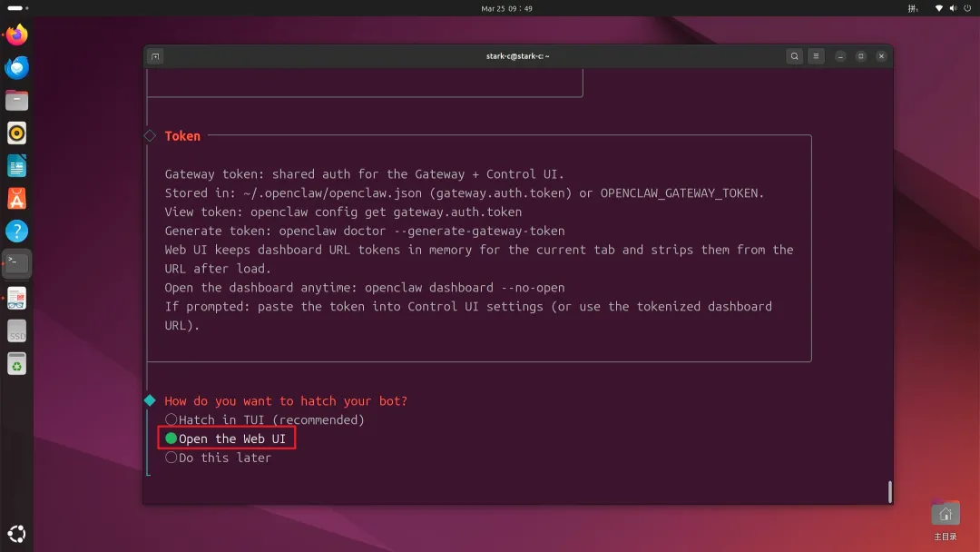Click the terminal search icon

[794, 56]
